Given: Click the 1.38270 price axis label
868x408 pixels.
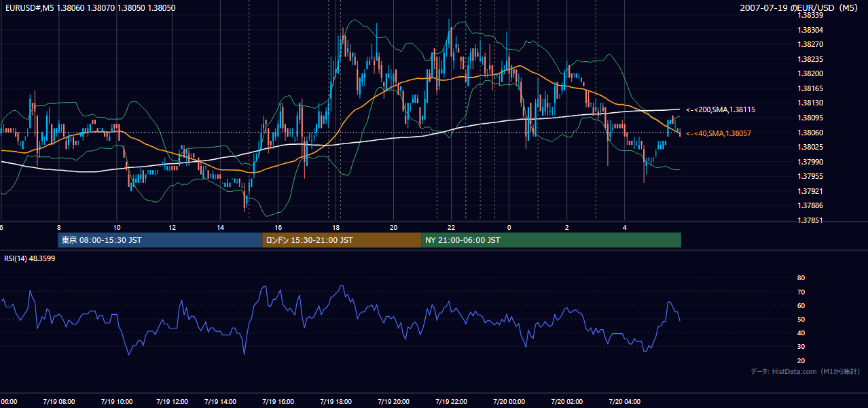Looking at the screenshot, I should click(x=812, y=44).
